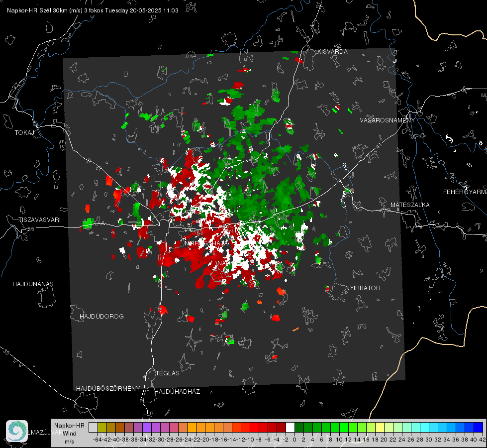
Task: Click the title text 'Napkor-HR Szél 30km (m/s)'
Action: click(45, 10)
